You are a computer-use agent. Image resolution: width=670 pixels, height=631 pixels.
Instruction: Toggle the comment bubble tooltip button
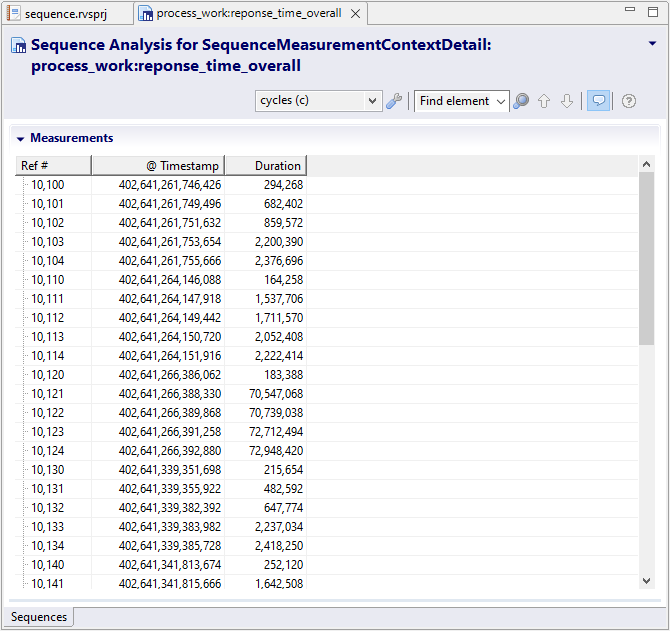[x=598, y=101]
